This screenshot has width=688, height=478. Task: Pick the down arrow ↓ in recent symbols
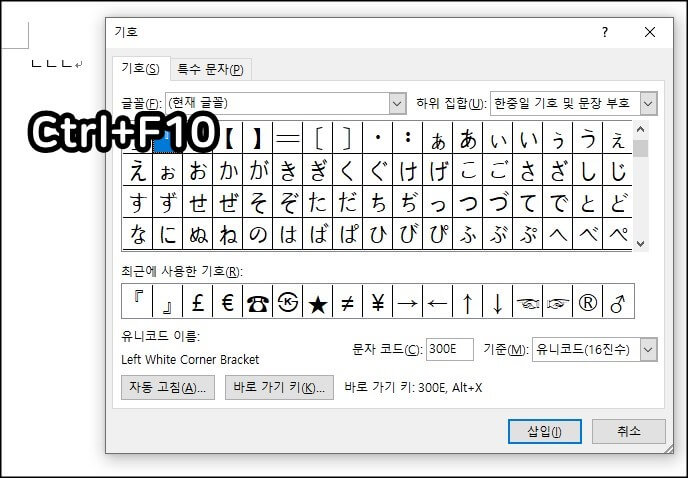coord(498,301)
